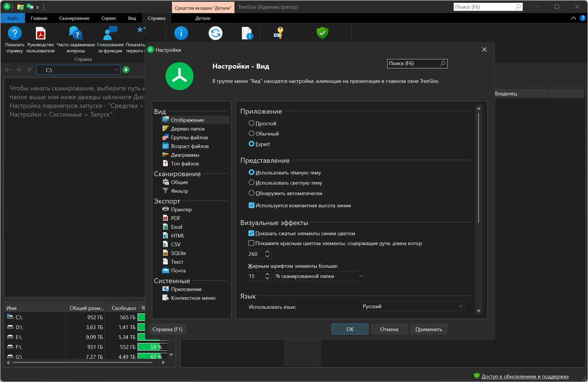Choose 'Использовать светлую тему' radio
The image size is (588, 382).
click(251, 183)
